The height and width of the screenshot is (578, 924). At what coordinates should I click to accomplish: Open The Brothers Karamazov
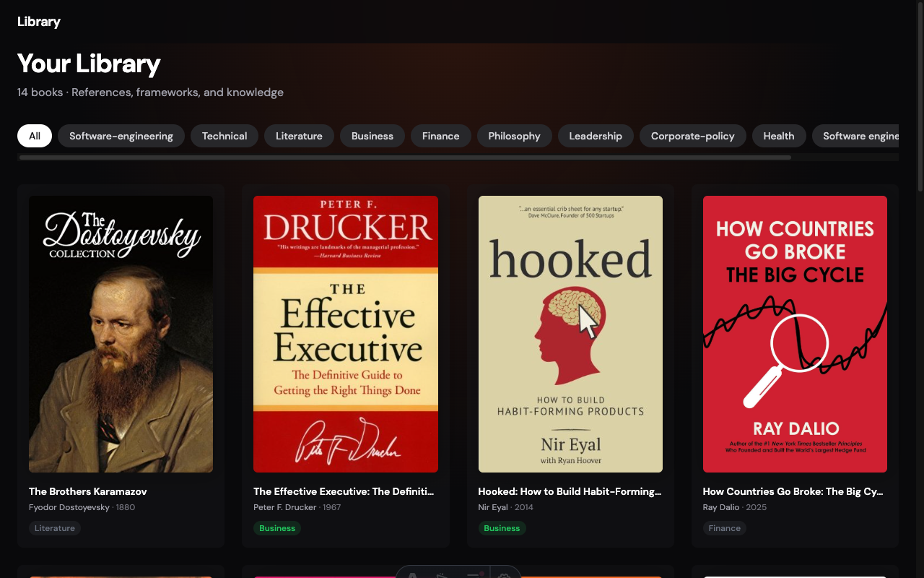point(120,333)
